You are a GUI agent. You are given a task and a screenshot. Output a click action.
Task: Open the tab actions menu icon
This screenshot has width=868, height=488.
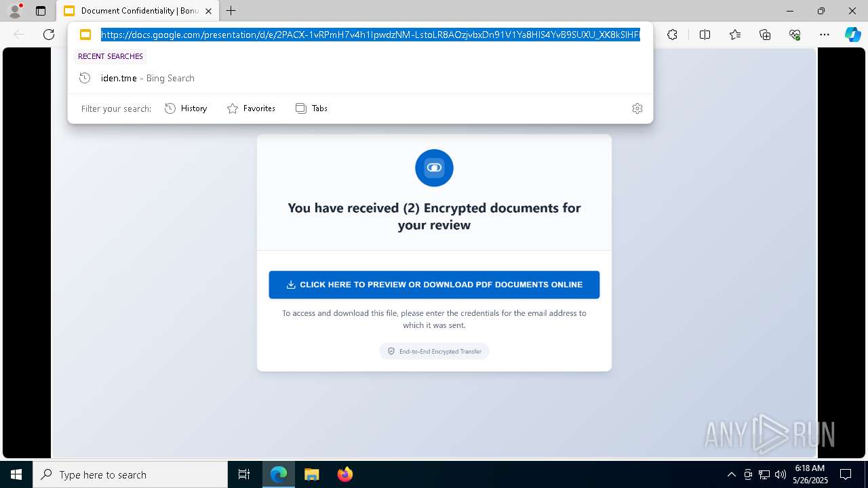[x=41, y=11]
